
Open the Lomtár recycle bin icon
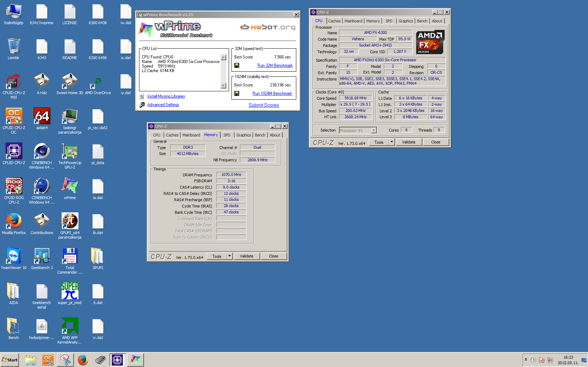coord(14,49)
